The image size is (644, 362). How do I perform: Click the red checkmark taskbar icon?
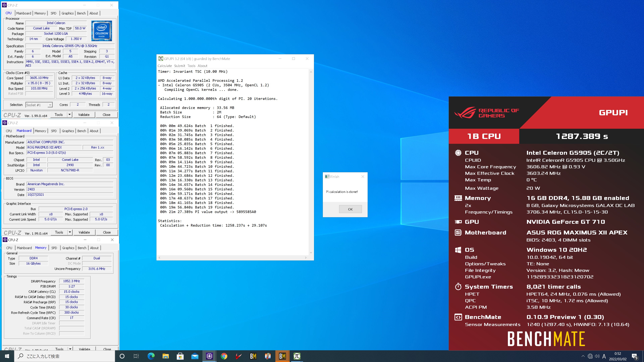(x=238, y=356)
